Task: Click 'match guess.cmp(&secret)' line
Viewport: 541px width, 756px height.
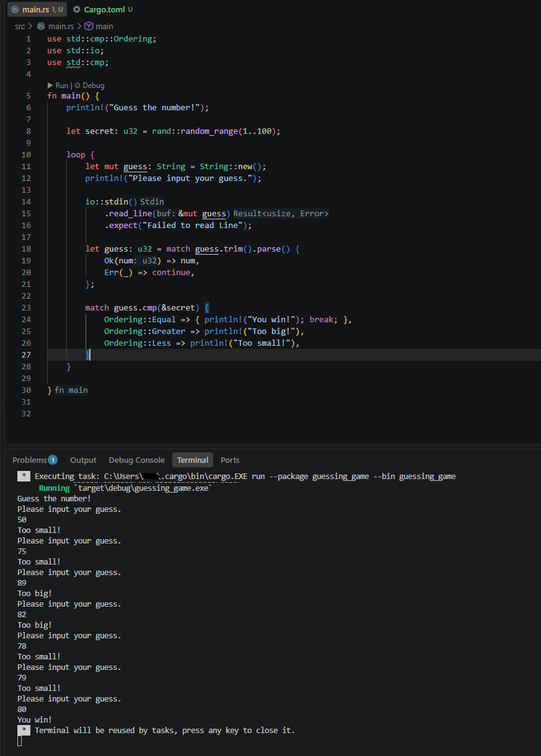Action: [143, 308]
